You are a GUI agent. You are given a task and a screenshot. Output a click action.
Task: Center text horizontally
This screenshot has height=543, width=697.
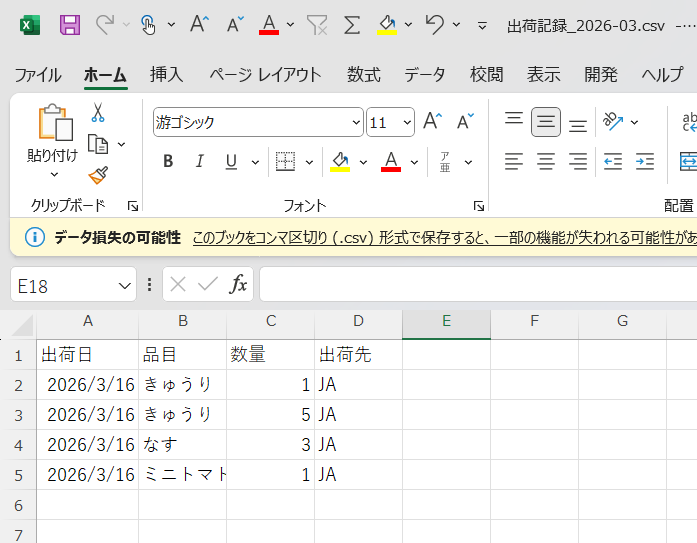[x=546, y=161]
